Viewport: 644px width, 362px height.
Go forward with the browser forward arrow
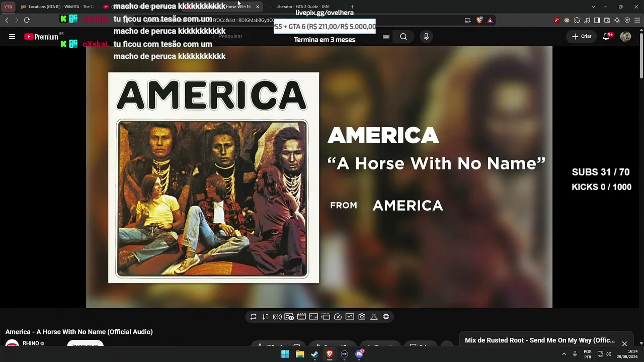[17, 20]
